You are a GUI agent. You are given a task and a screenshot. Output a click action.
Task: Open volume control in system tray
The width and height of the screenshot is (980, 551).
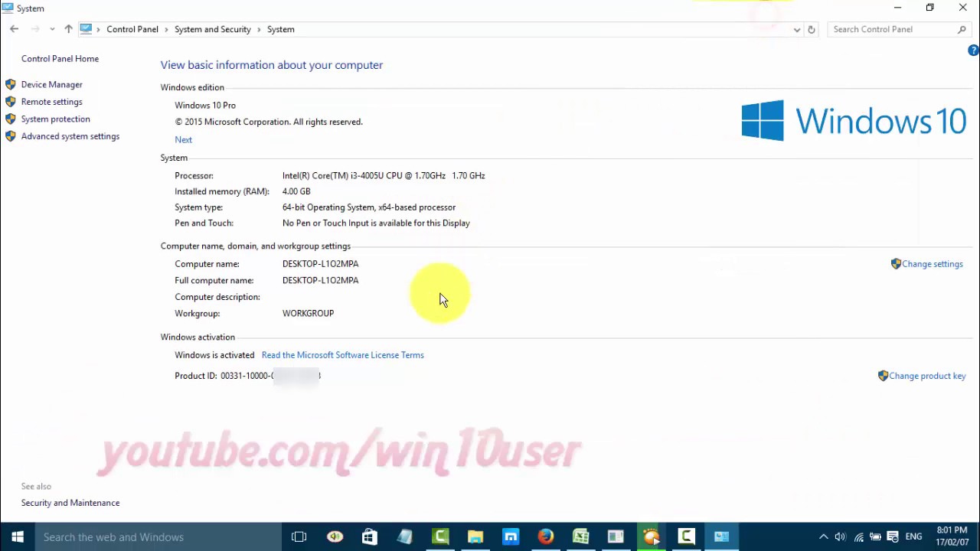tap(841, 536)
